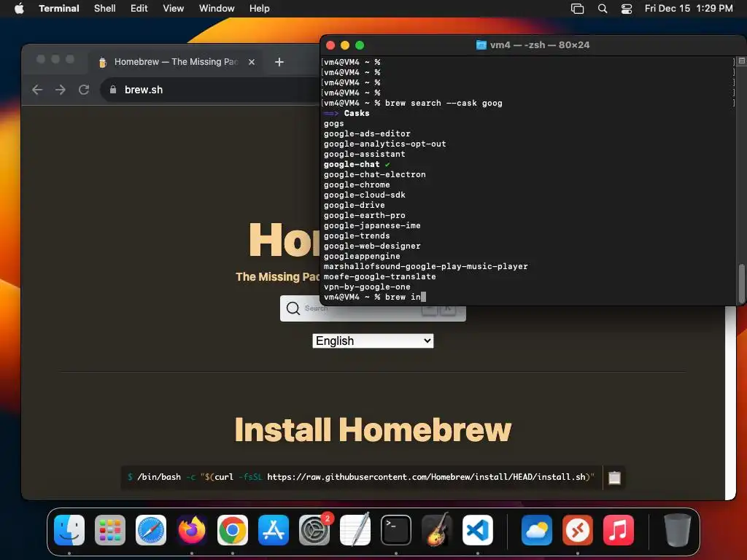Open Spotlight search in menu bar

602,8
